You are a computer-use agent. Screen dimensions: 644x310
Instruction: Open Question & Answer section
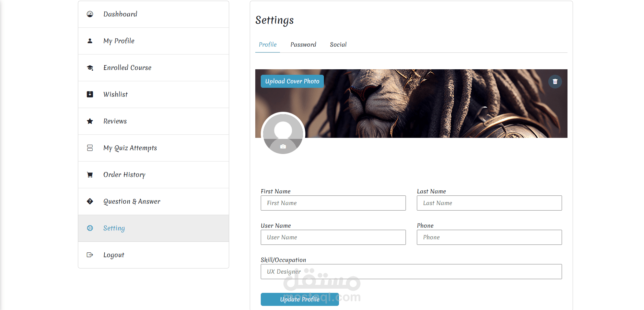(x=153, y=201)
